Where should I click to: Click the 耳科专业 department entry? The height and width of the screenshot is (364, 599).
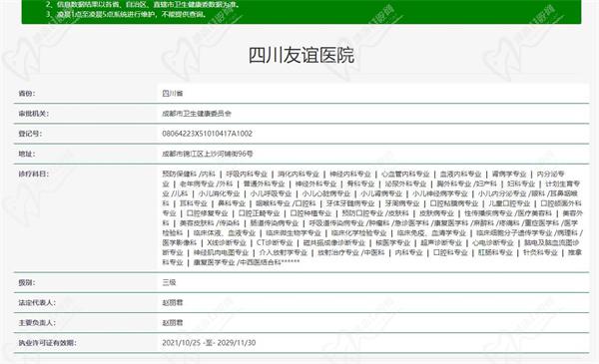[194, 203]
